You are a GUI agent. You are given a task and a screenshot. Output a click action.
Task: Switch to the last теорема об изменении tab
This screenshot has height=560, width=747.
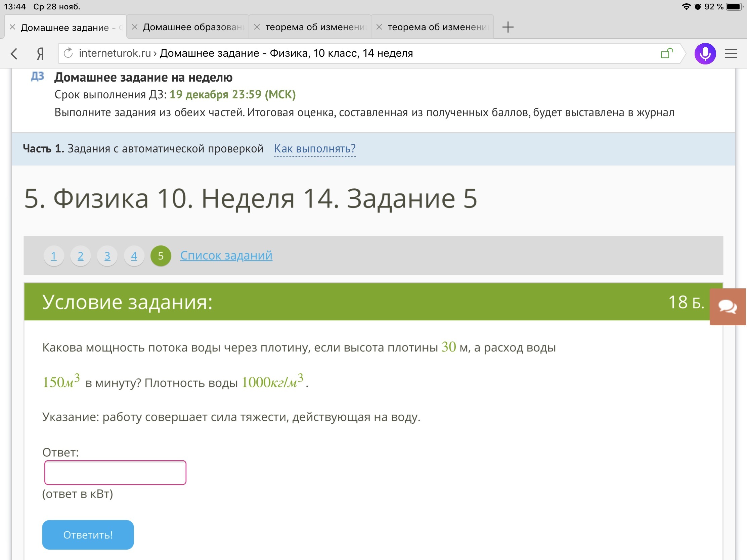pos(437,27)
